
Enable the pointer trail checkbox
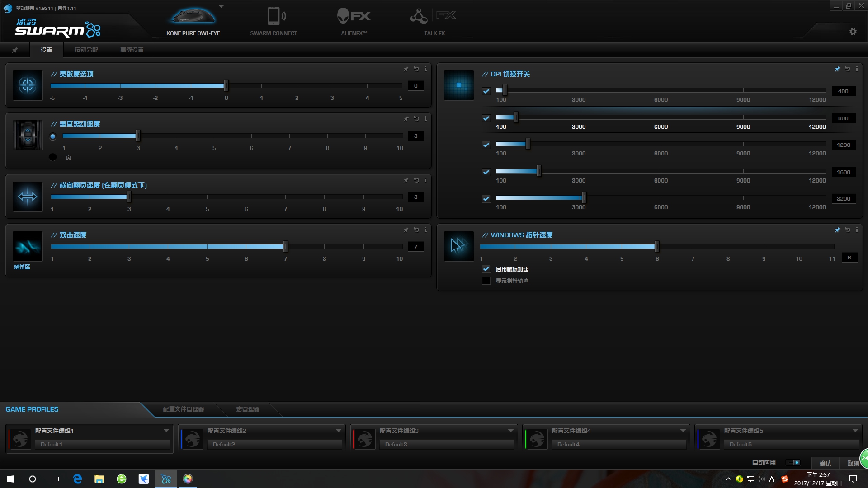(x=486, y=281)
